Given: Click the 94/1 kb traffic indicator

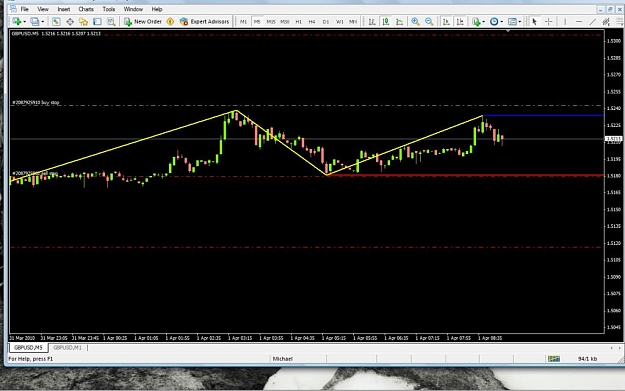Looking at the screenshot, I should click(x=588, y=359).
